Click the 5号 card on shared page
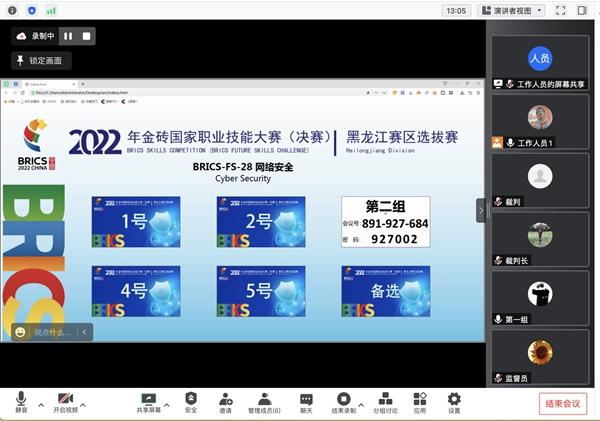The width and height of the screenshot is (600, 421). [x=261, y=291]
